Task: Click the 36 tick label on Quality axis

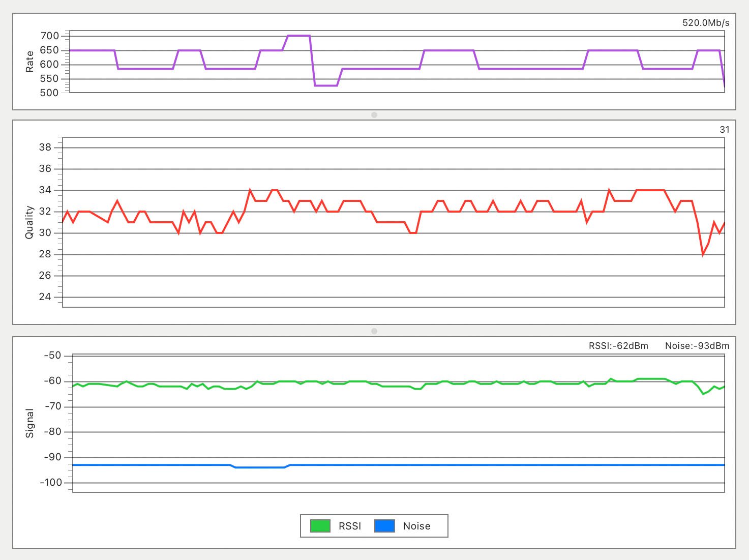Action: 45,169
